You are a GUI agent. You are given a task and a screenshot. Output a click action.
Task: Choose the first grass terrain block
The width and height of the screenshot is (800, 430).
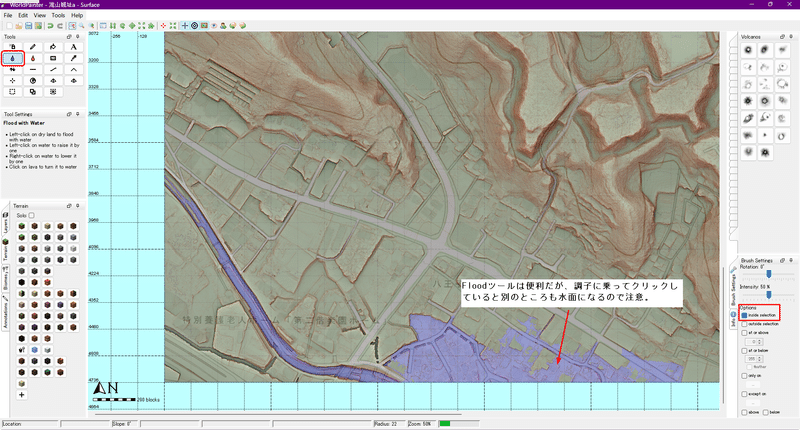coord(21,226)
